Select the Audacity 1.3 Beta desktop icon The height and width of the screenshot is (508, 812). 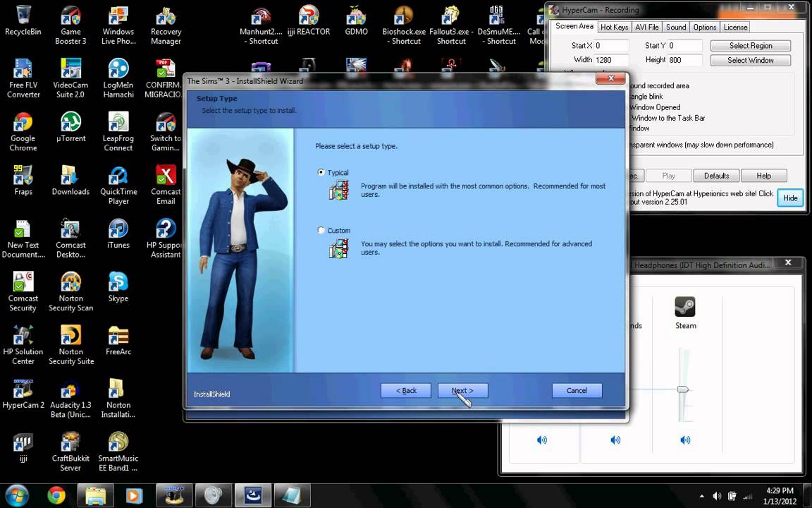[70, 399]
